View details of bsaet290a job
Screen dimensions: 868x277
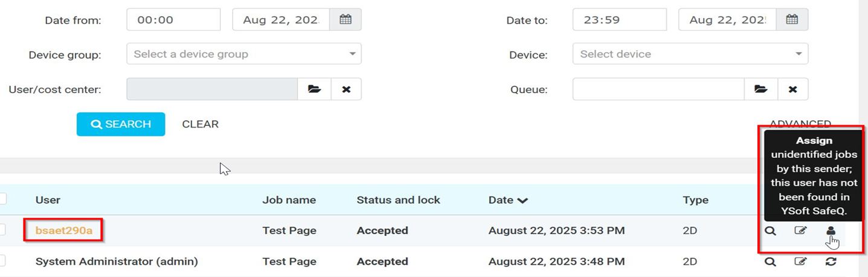coord(770,230)
